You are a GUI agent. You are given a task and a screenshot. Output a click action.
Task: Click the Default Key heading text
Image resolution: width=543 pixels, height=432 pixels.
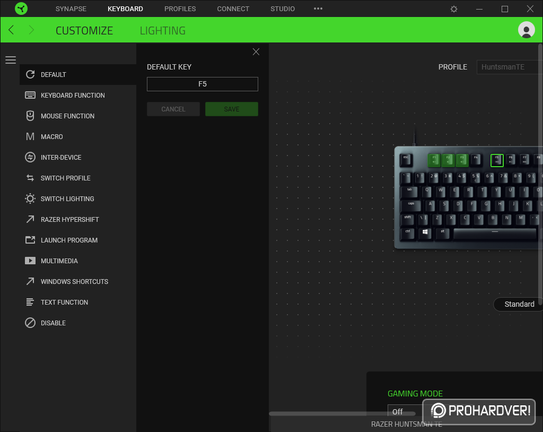tap(169, 67)
